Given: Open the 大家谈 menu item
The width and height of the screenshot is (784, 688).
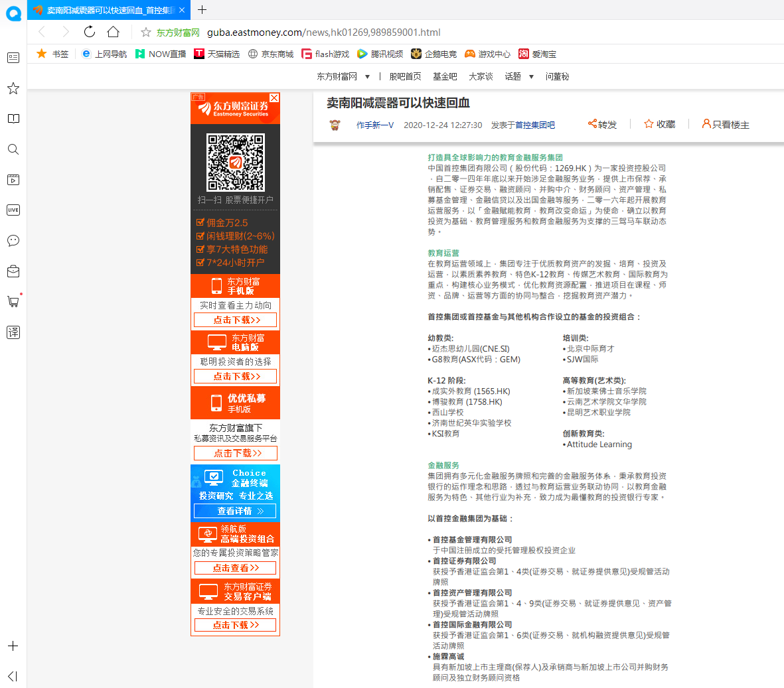Looking at the screenshot, I should coord(481,76).
